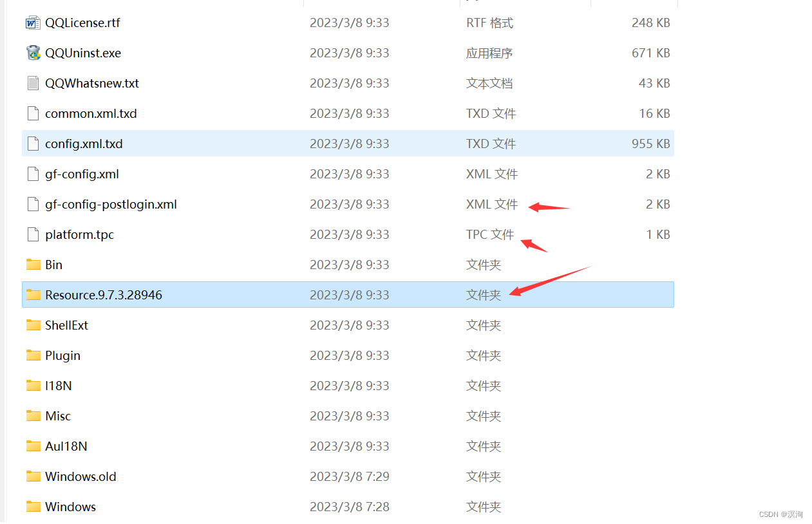Select the folder name Windows

click(x=70, y=507)
